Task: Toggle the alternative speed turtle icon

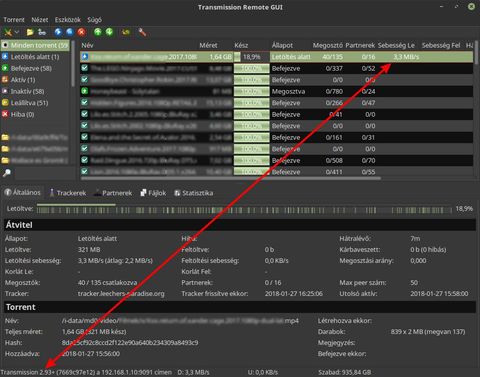Action: point(126,32)
